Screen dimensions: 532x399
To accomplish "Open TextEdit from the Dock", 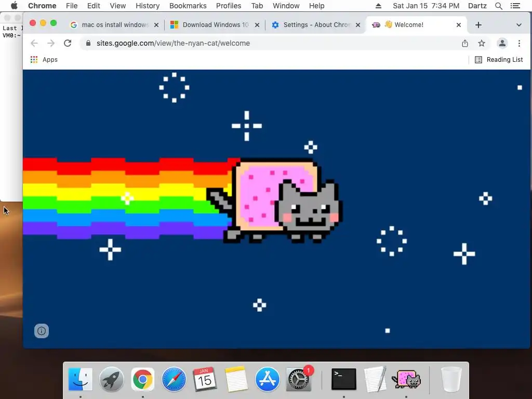I will [375, 379].
